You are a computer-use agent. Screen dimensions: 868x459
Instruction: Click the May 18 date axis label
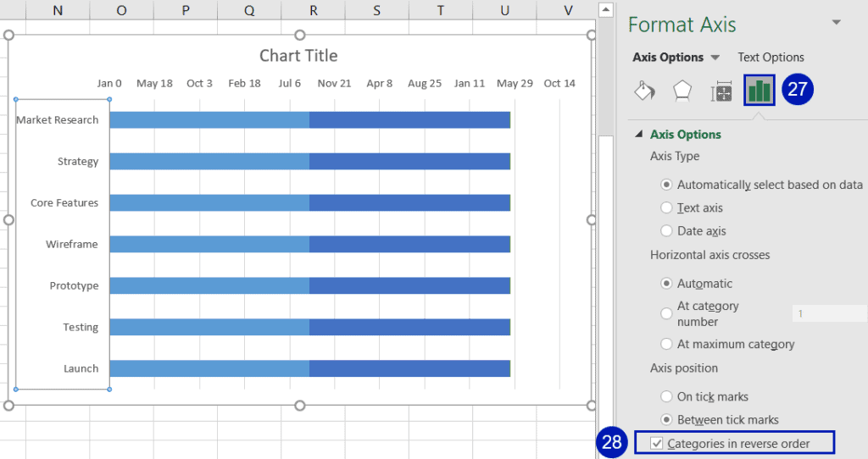pos(154,84)
